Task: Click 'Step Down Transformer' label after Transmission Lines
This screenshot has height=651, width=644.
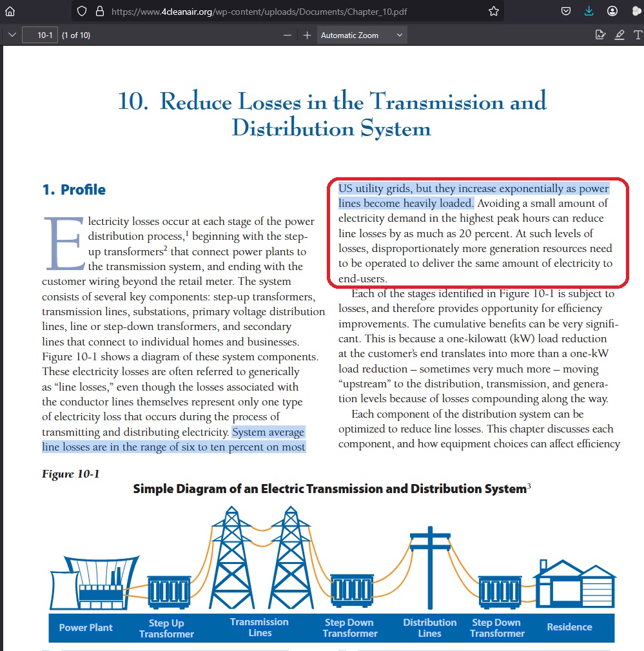Action: 350,628
